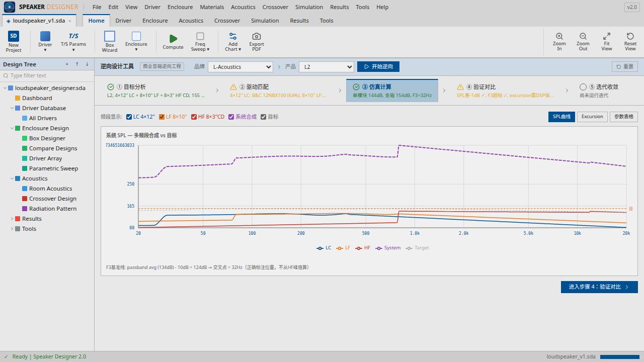The width and height of the screenshot is (644, 362).
Task: Move item up in Design Tree
Action: [x=77, y=64]
